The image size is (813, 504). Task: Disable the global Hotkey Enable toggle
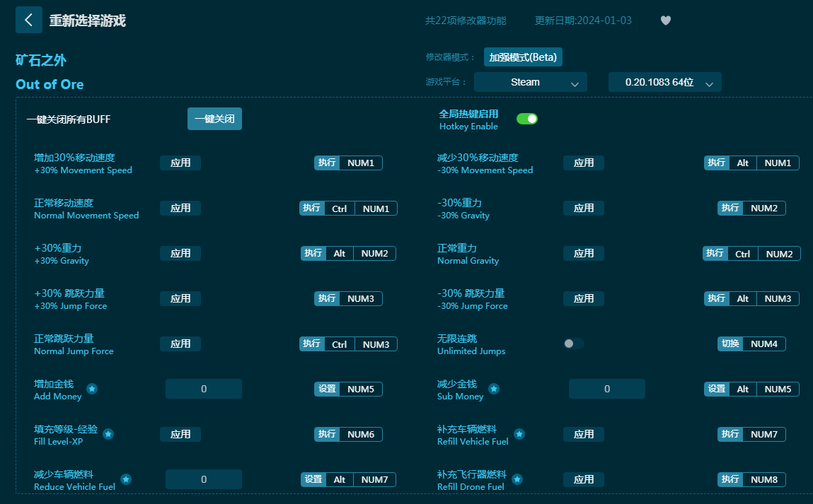pos(527,119)
